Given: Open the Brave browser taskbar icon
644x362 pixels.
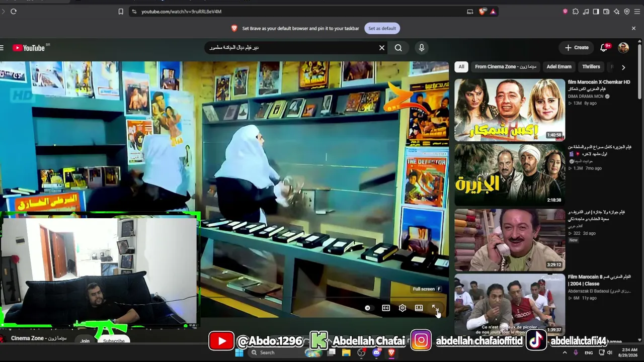Looking at the screenshot, I should (391, 352).
